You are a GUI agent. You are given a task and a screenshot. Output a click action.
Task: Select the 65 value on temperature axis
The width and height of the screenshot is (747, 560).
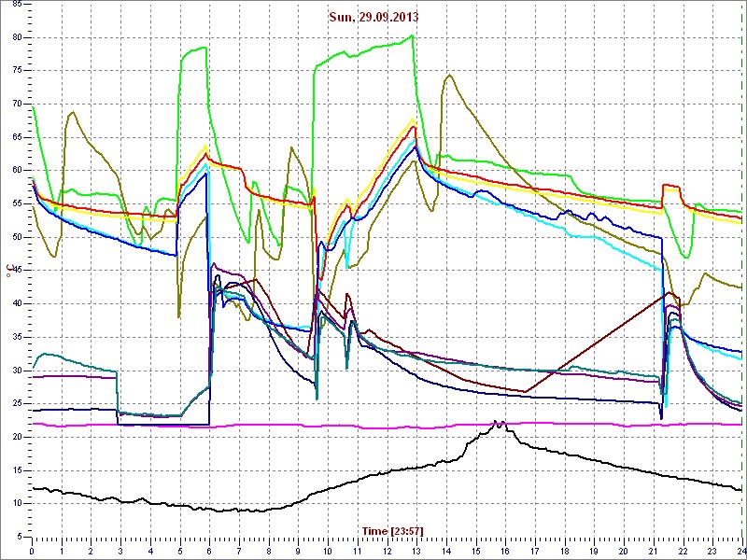[x=17, y=137]
